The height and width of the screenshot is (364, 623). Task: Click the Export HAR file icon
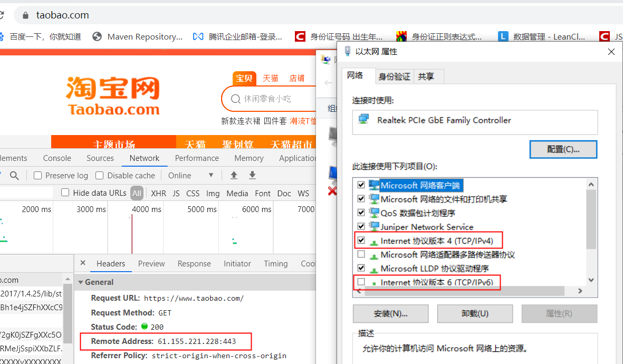click(252, 175)
